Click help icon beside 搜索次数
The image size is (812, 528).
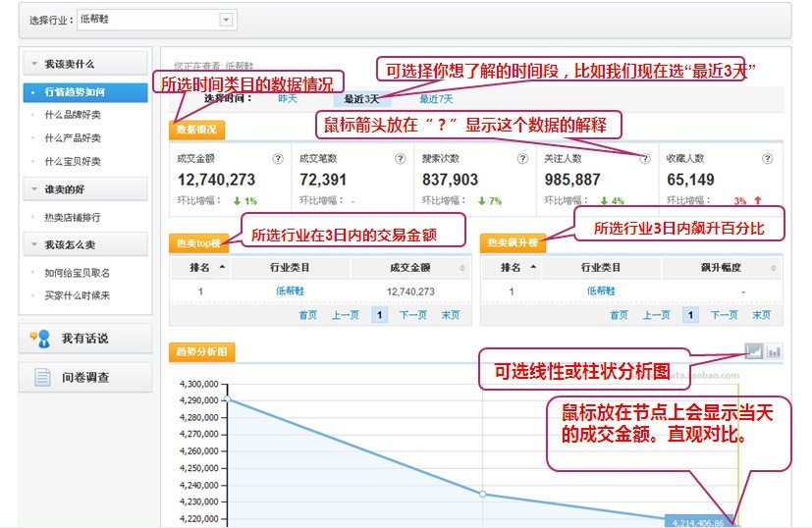(523, 159)
